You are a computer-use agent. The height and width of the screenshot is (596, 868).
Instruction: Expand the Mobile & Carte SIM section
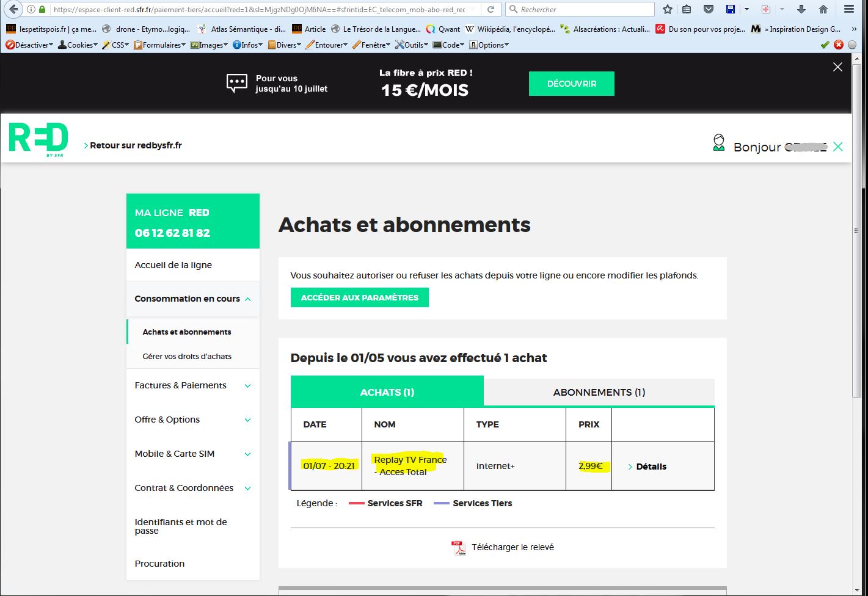[x=193, y=454]
